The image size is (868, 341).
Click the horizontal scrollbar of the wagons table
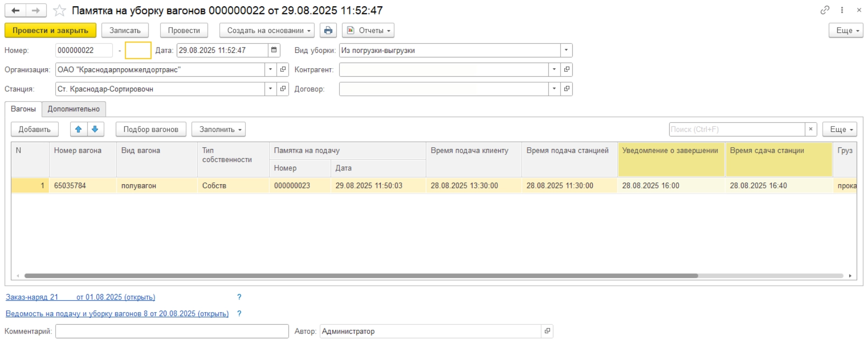[361, 276]
